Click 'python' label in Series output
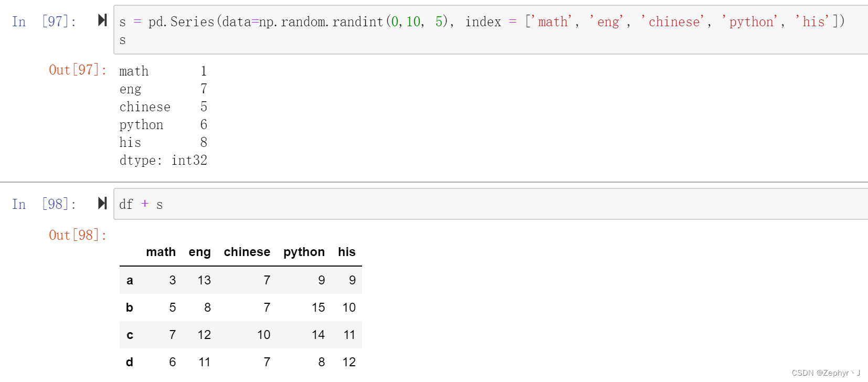Viewport: 868px width, 382px height. coord(141,125)
